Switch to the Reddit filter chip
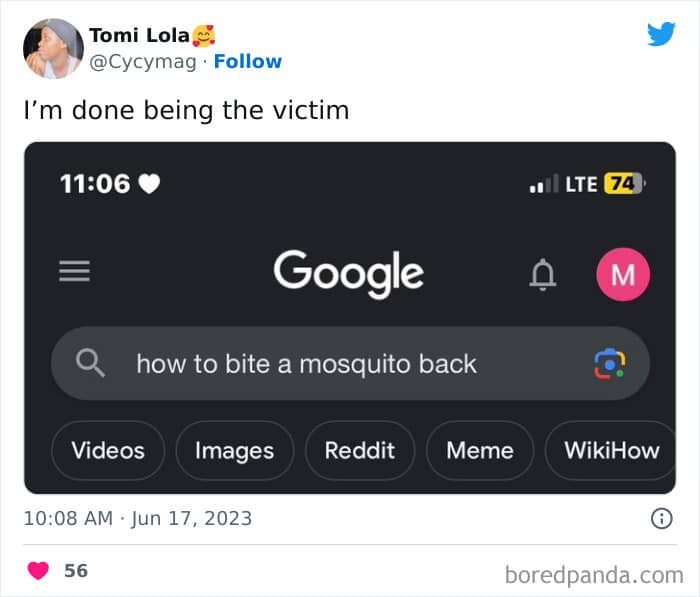The height and width of the screenshot is (597, 700). [x=360, y=450]
